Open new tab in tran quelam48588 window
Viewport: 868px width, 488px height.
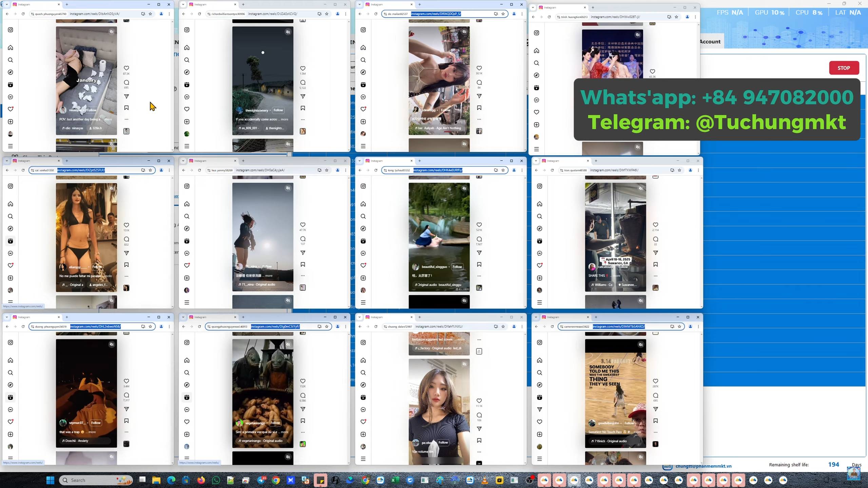pos(596,161)
